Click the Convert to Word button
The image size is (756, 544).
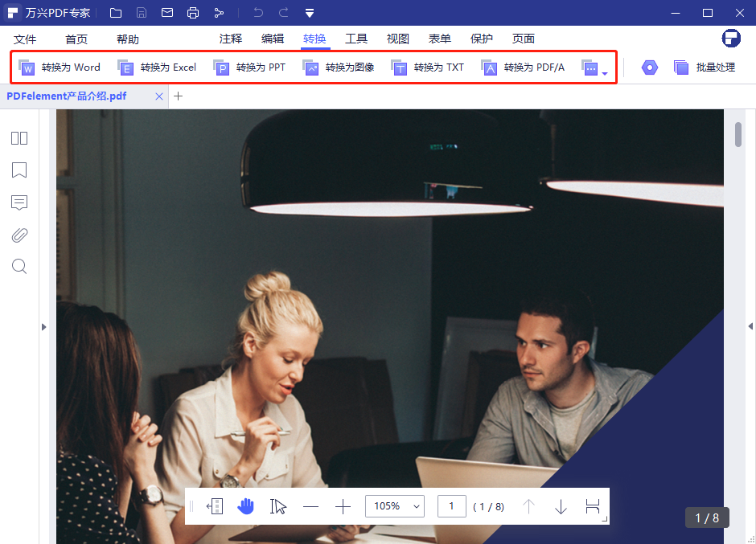pyautogui.click(x=60, y=67)
